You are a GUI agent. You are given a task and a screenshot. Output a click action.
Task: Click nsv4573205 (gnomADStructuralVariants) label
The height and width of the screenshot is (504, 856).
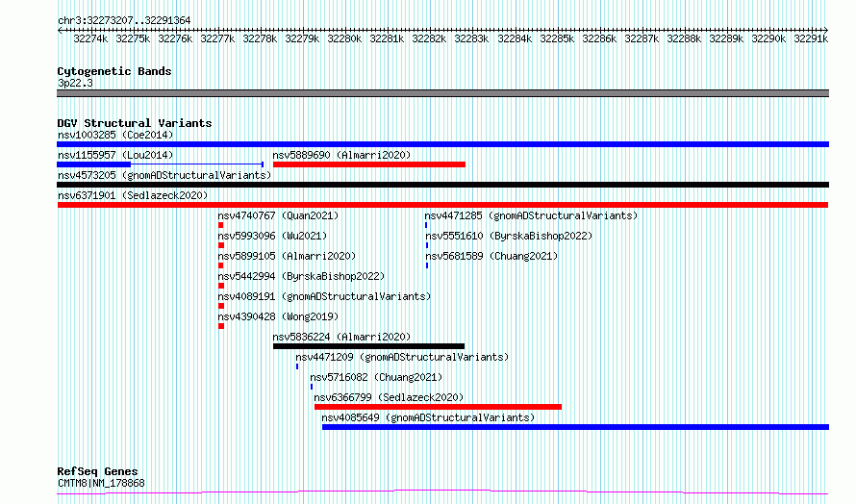coord(164,175)
